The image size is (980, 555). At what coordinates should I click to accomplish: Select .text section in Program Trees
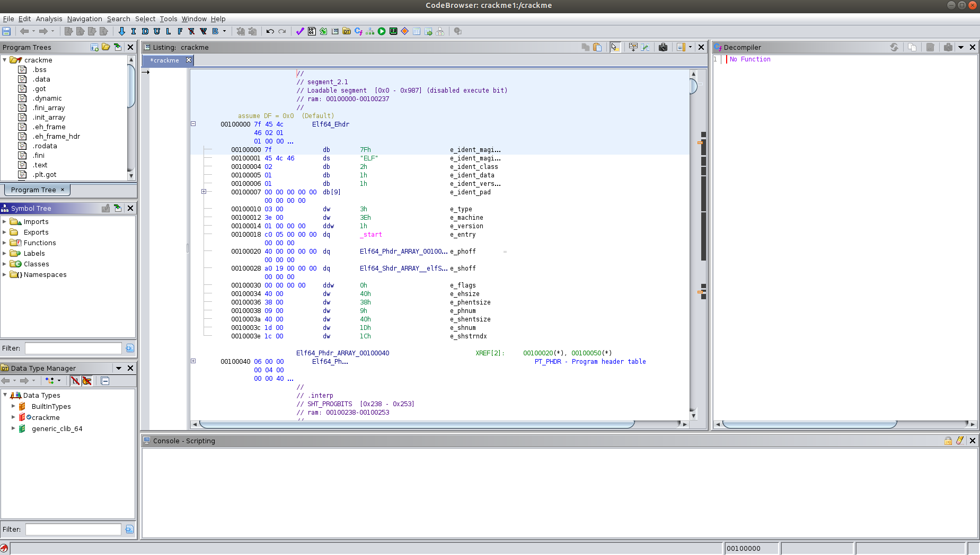pyautogui.click(x=40, y=165)
